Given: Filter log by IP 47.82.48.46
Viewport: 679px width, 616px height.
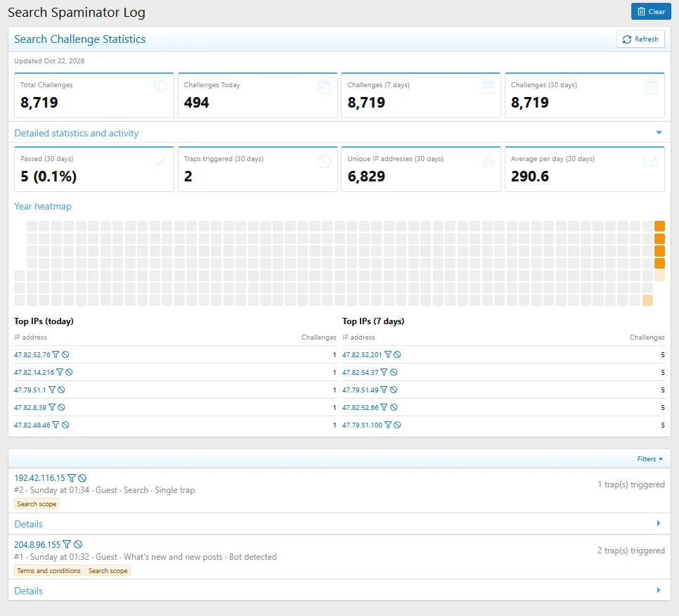Looking at the screenshot, I should coord(56,425).
